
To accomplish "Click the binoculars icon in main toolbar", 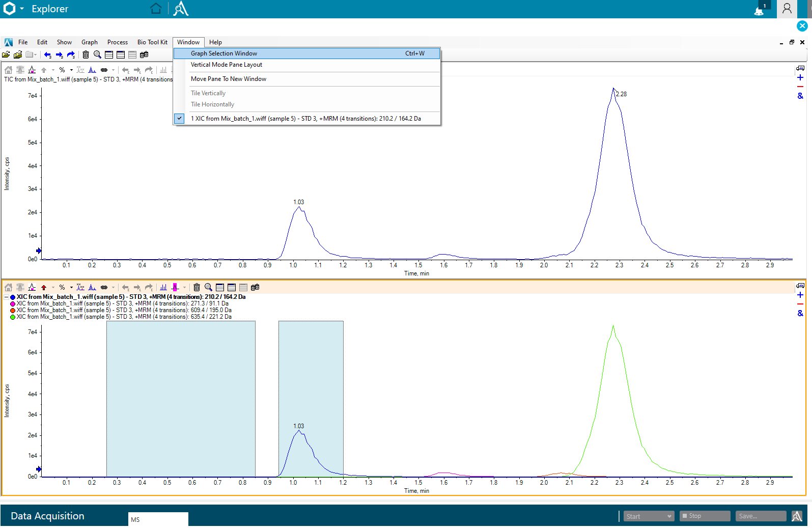I will pos(144,54).
